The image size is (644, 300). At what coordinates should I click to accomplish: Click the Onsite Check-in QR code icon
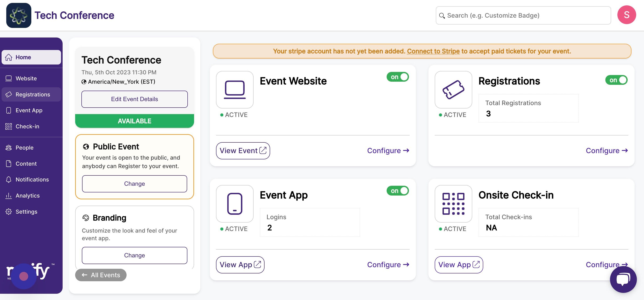(453, 204)
